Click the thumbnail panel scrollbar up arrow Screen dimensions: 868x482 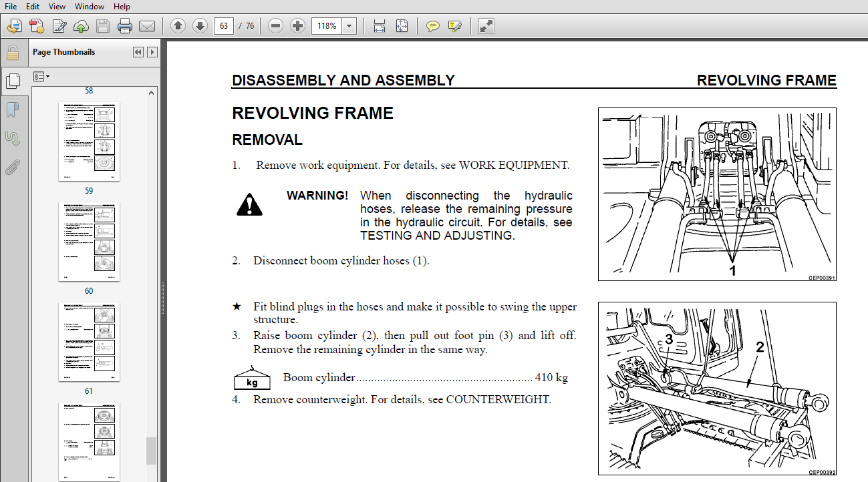[152, 93]
